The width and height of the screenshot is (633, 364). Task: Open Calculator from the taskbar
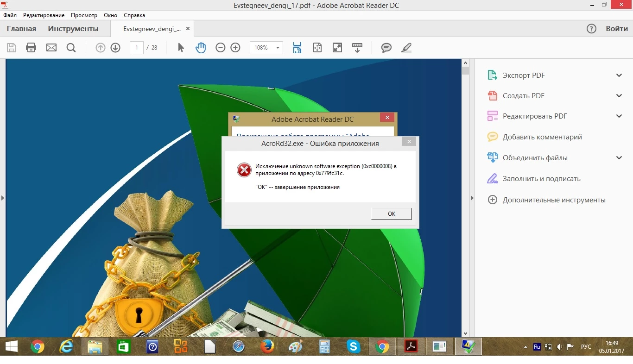click(325, 346)
